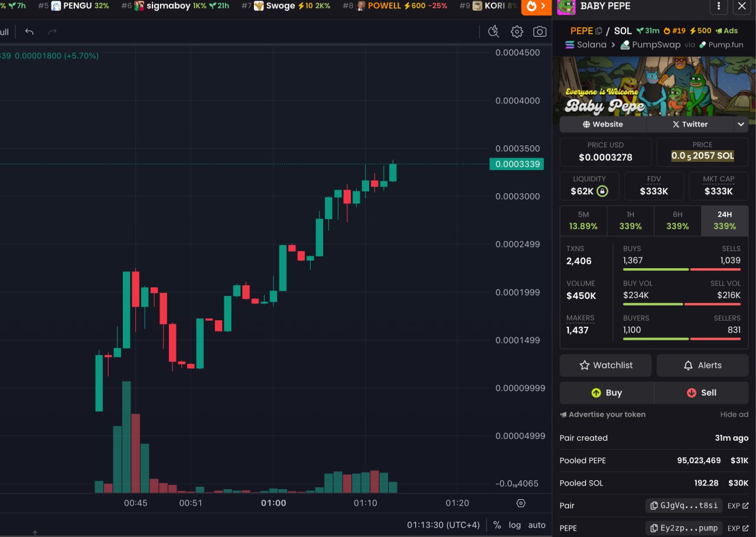Open the token Twitter link
Viewport: 756px width, 537px height.
click(690, 124)
